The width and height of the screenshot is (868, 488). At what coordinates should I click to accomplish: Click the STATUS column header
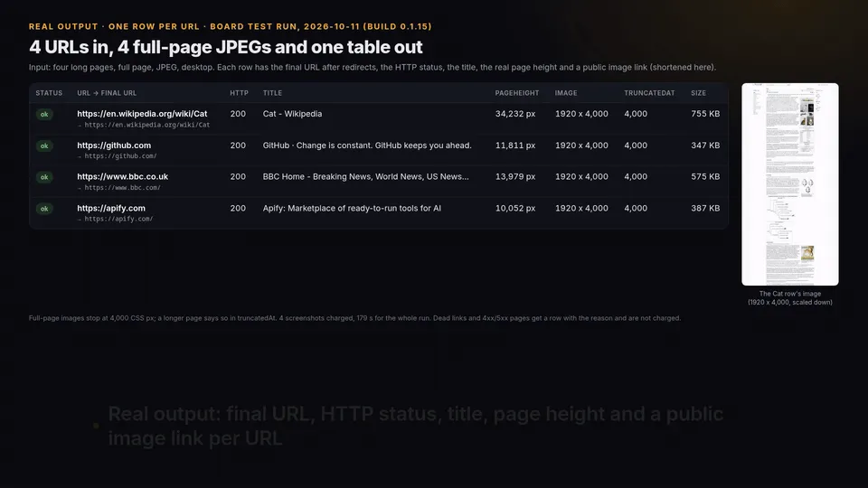tap(49, 93)
